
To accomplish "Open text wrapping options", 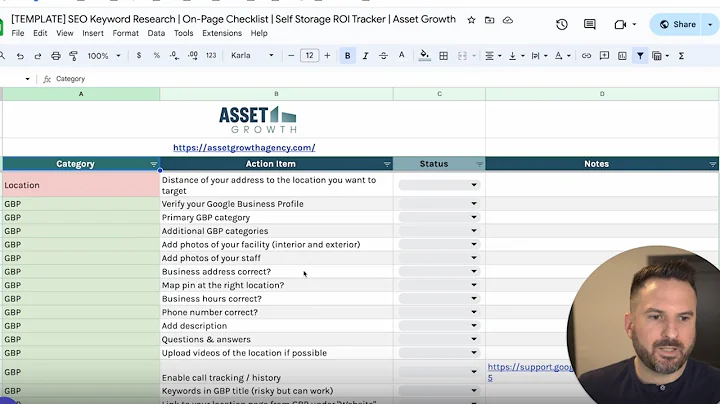I will click(x=539, y=56).
